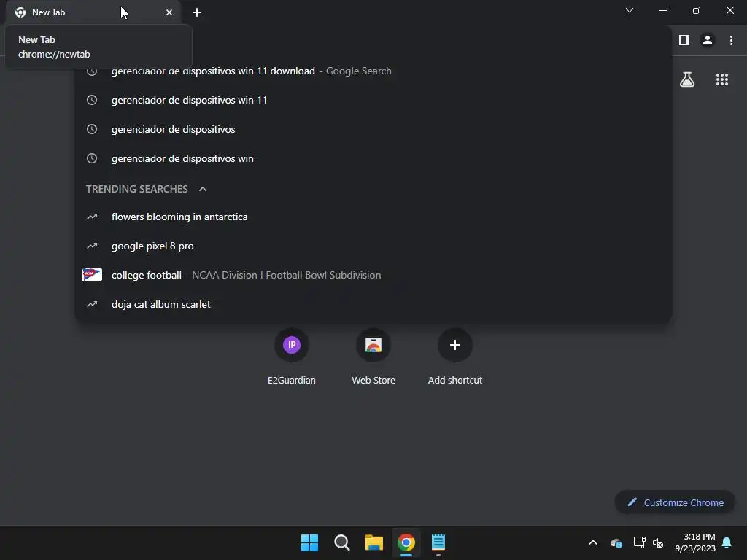747x560 pixels.
Task: Open the Chrome side panel
Action: [x=684, y=41]
